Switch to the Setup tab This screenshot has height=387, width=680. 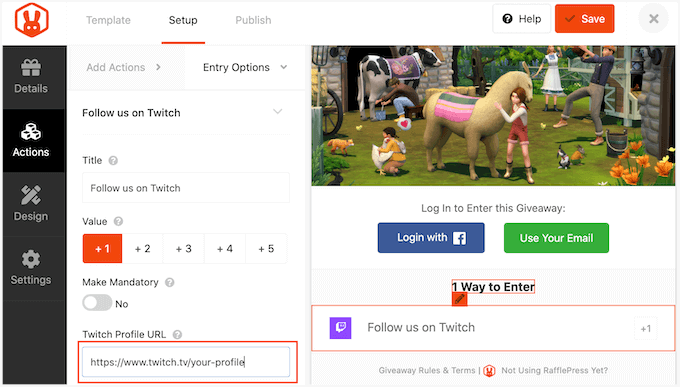(183, 20)
